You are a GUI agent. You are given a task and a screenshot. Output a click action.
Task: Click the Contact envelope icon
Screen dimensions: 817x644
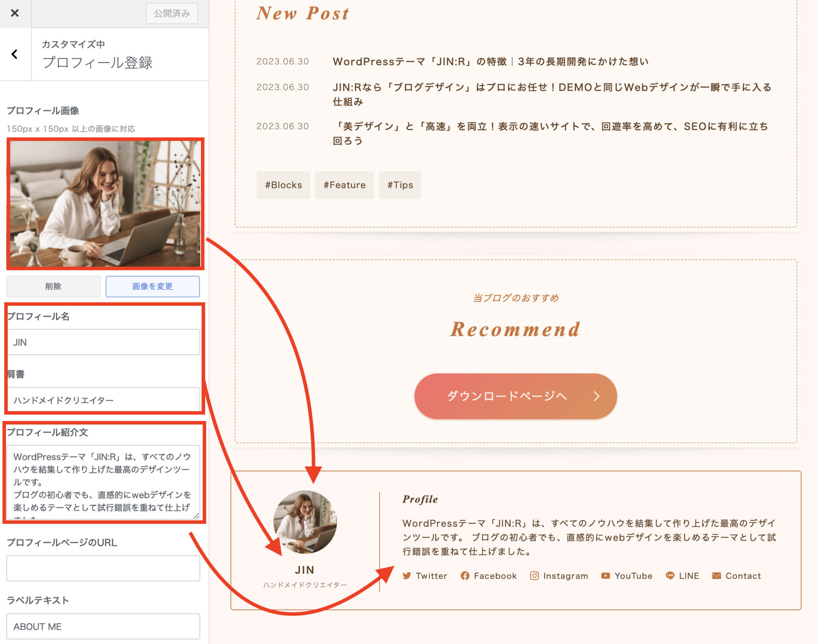717,576
